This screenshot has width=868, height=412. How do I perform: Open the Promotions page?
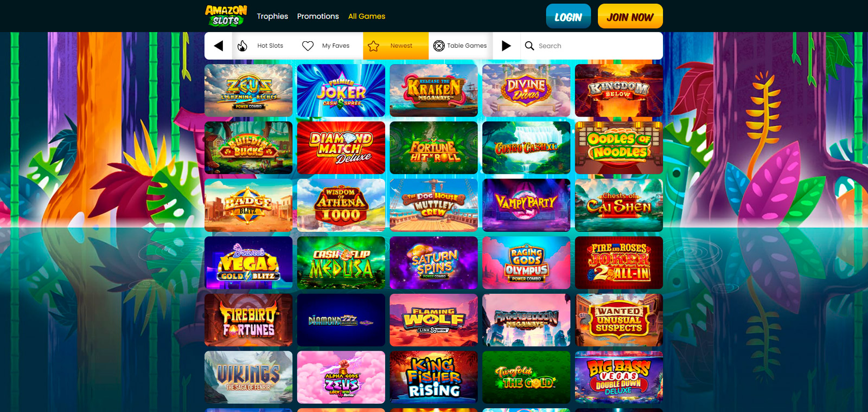tap(318, 16)
